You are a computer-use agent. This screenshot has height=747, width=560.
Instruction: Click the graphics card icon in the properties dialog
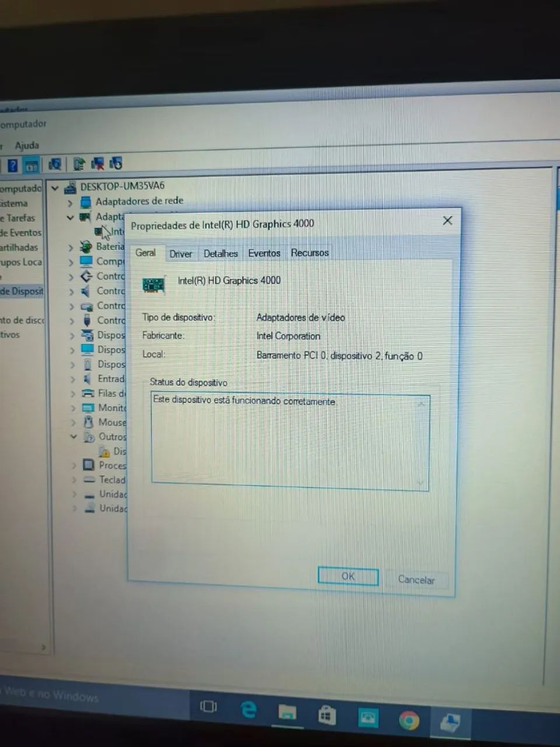153,285
